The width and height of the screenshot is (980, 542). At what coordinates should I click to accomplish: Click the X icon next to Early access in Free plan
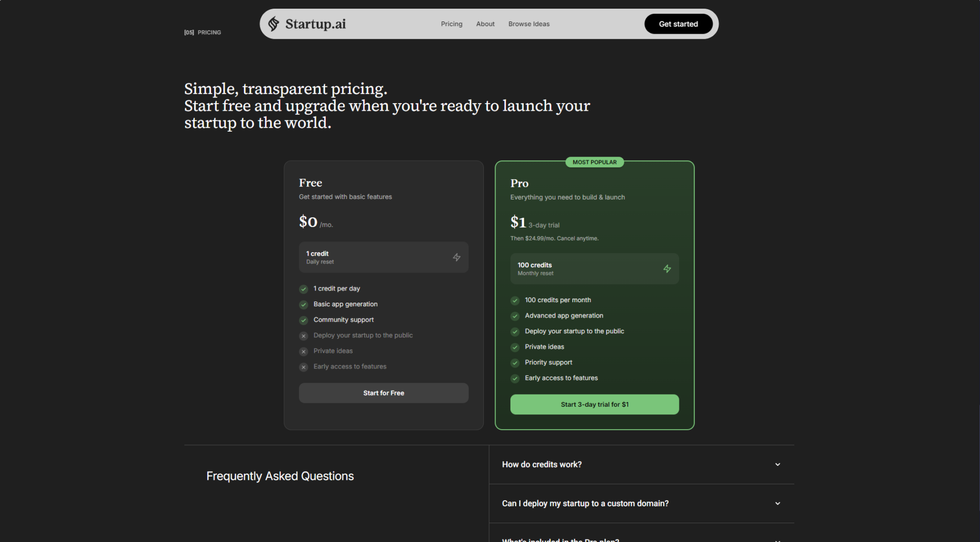[x=304, y=367]
